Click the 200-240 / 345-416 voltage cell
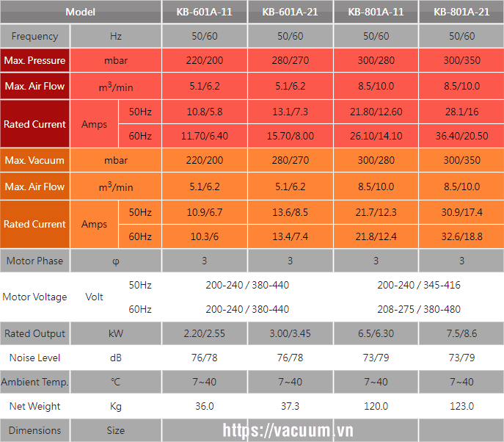 418,285
